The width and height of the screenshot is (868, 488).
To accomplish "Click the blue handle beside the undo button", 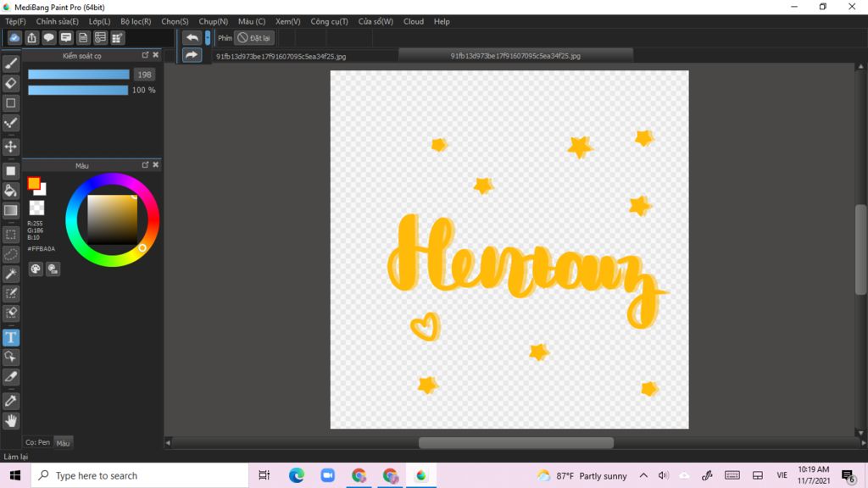I will click(208, 37).
